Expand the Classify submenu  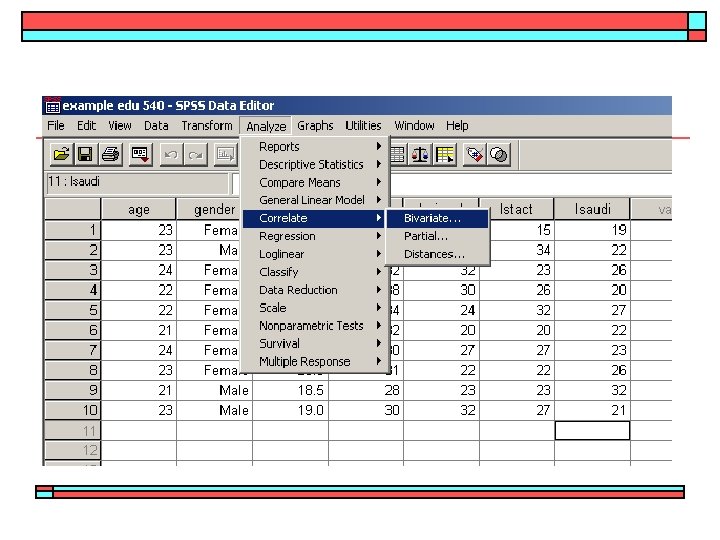click(x=315, y=272)
